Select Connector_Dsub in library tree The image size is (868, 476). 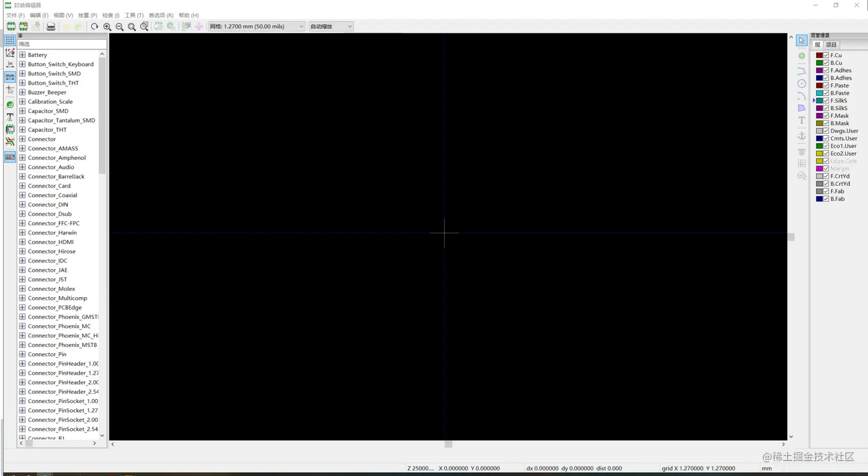click(x=50, y=214)
